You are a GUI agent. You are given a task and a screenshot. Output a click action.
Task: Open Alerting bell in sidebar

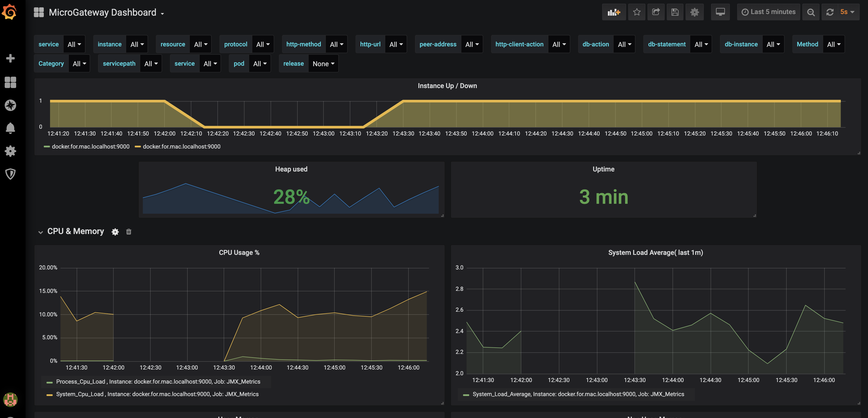click(10, 128)
